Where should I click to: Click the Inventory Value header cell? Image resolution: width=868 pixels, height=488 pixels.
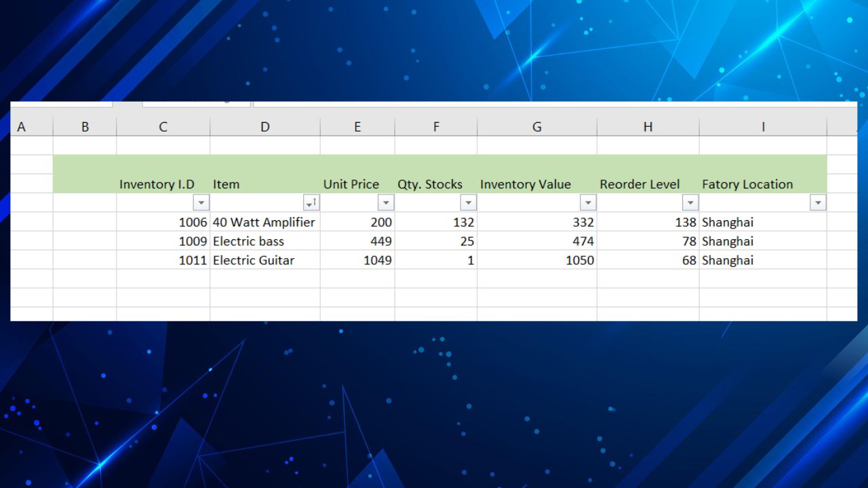pyautogui.click(x=537, y=184)
